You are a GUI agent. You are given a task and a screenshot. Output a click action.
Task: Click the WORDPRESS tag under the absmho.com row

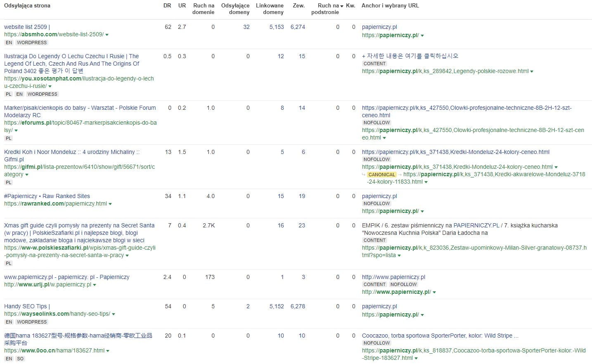[32, 43]
